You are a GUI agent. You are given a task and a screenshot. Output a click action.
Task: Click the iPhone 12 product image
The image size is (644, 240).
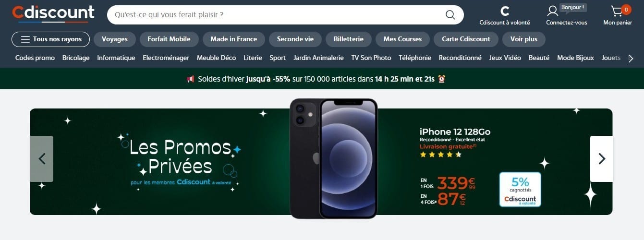(x=334, y=158)
